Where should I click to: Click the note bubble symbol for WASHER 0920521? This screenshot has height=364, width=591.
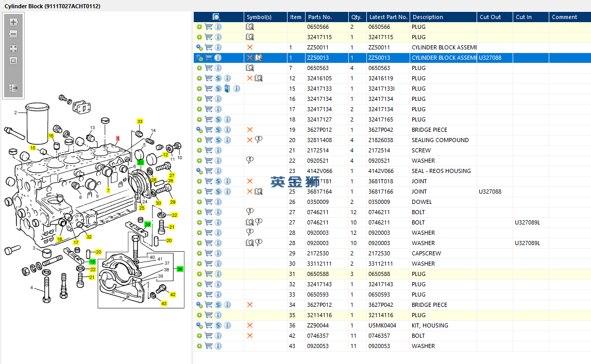[x=250, y=161]
